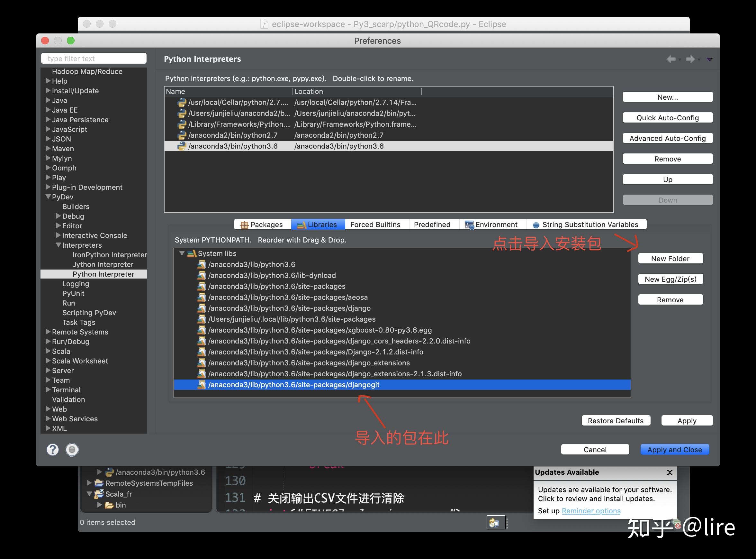Open the preferences view menu triangle
This screenshot has height=559, width=756.
coord(710,59)
